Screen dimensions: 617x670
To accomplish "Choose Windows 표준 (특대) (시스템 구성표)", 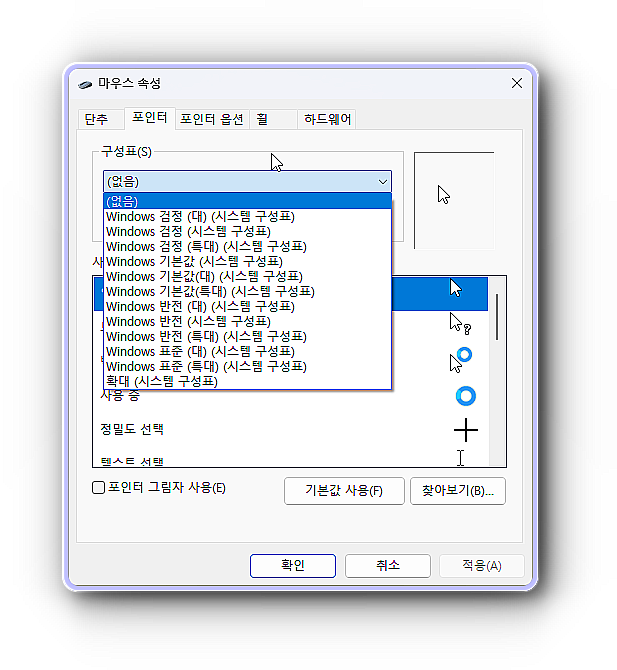I will coord(247,366).
